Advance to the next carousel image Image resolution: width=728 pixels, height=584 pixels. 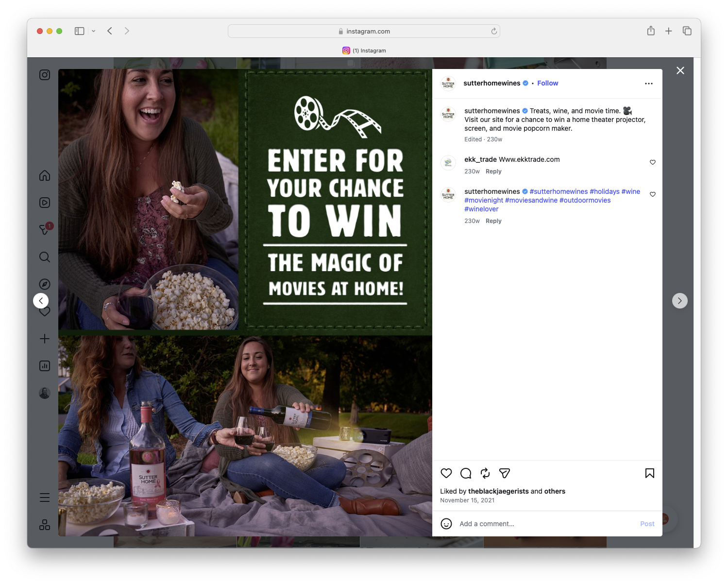click(x=680, y=300)
